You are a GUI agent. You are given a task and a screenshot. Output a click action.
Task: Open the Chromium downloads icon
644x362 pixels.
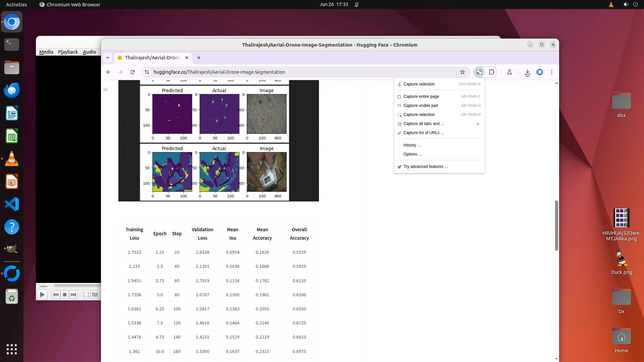coord(527,72)
